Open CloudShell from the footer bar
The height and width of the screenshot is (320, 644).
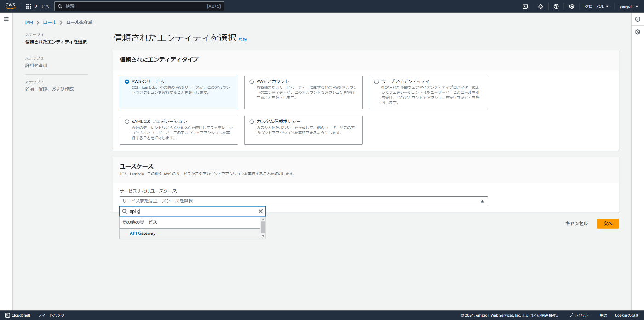pos(17,315)
